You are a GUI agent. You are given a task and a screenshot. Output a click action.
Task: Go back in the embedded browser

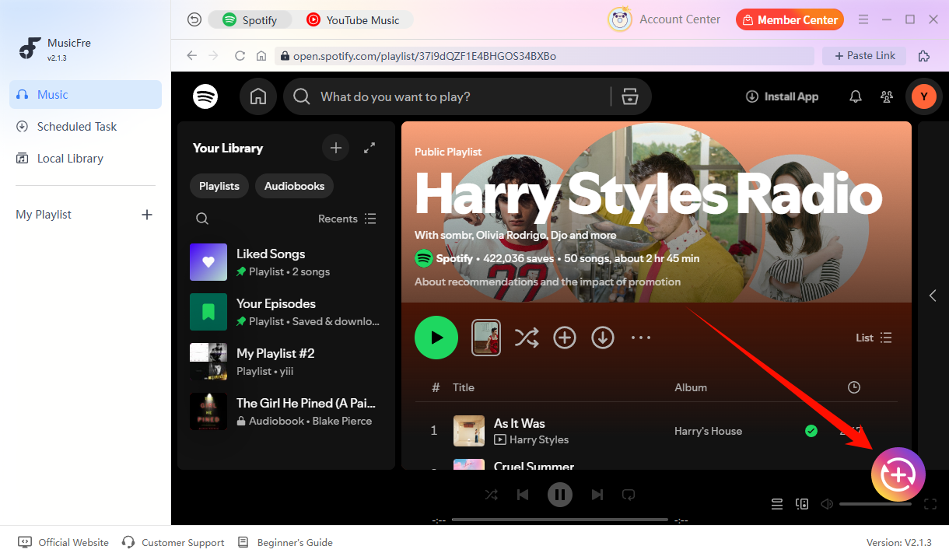tap(191, 56)
